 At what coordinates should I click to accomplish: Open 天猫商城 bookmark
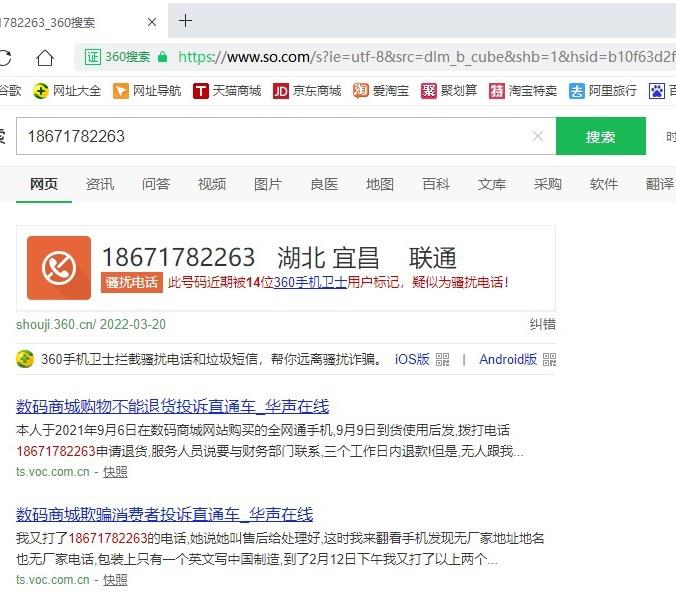227,91
